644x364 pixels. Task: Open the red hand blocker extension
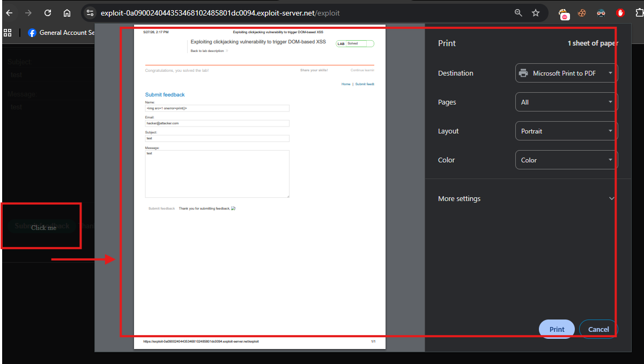point(620,13)
